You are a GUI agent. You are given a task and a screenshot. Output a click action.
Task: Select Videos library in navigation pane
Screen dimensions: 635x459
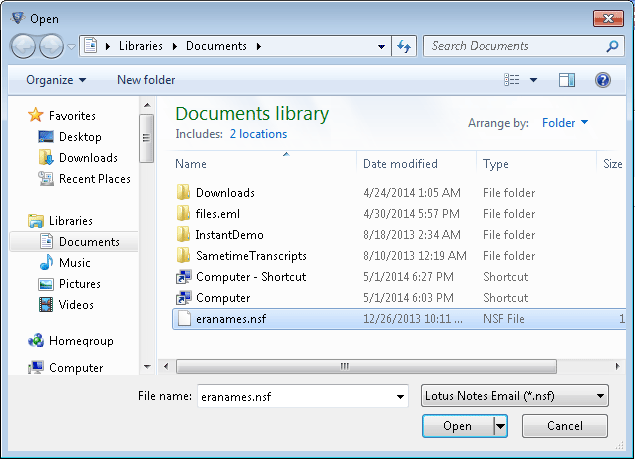tap(66, 305)
